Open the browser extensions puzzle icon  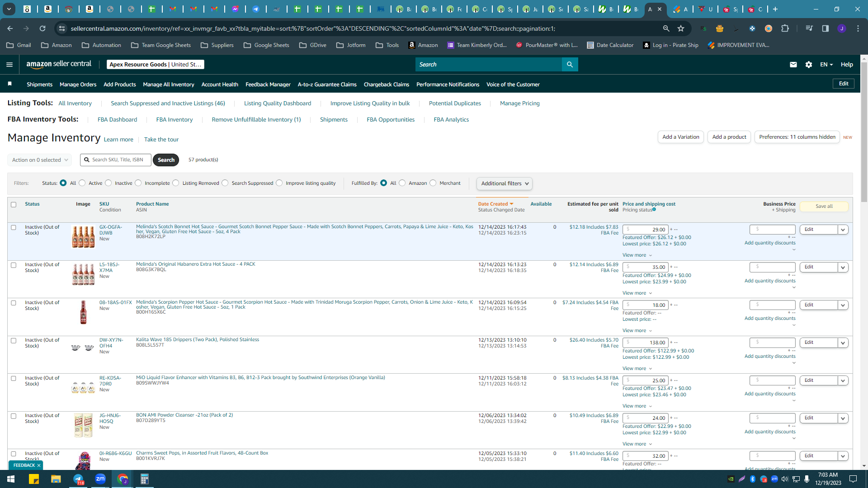tap(785, 28)
